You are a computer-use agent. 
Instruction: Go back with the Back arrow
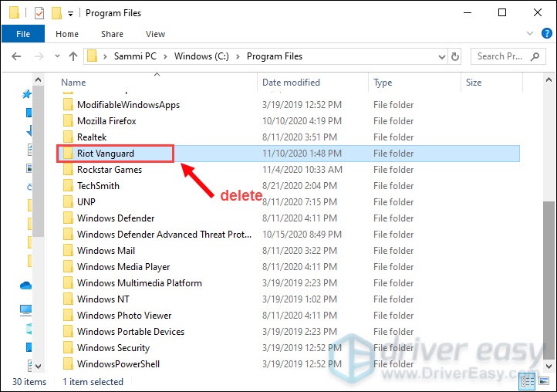pyautogui.click(x=16, y=56)
